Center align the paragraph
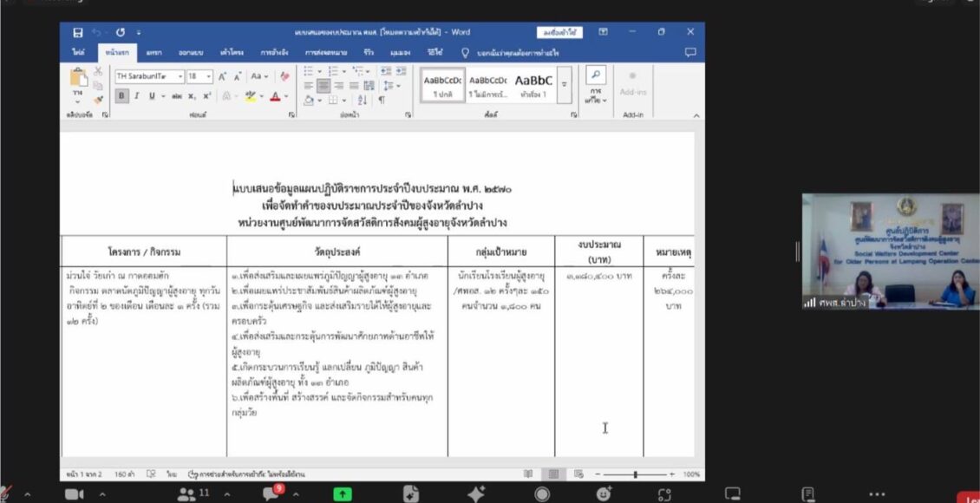980x503 pixels. coord(323,86)
